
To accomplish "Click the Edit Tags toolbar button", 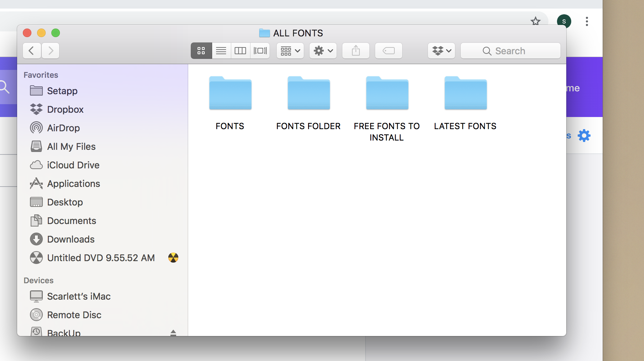I will tap(389, 51).
